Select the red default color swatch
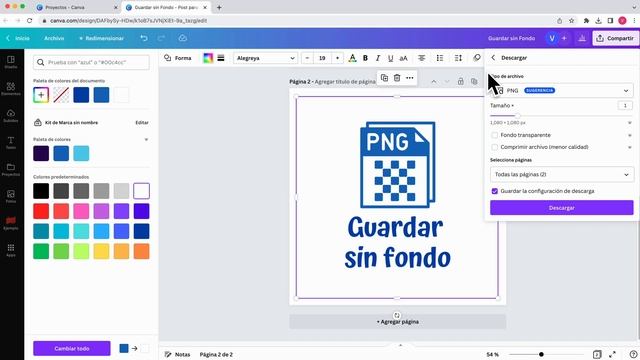 41,211
